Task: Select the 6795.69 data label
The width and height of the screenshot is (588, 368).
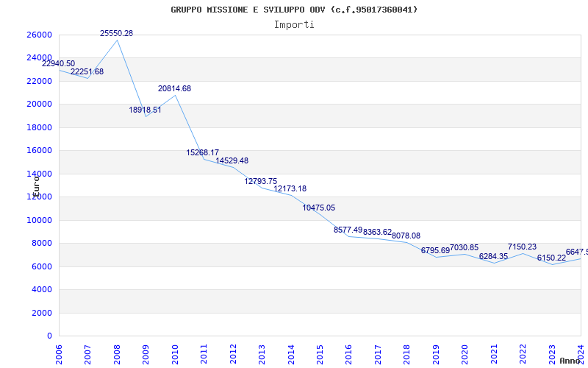Action: point(435,250)
